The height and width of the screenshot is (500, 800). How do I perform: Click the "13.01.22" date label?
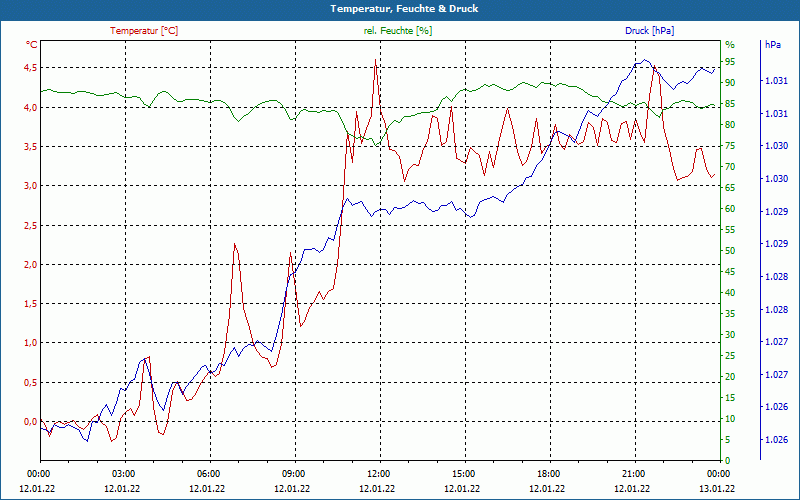(717, 488)
